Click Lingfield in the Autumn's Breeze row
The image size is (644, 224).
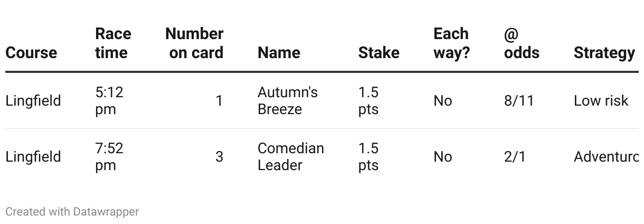point(33,101)
